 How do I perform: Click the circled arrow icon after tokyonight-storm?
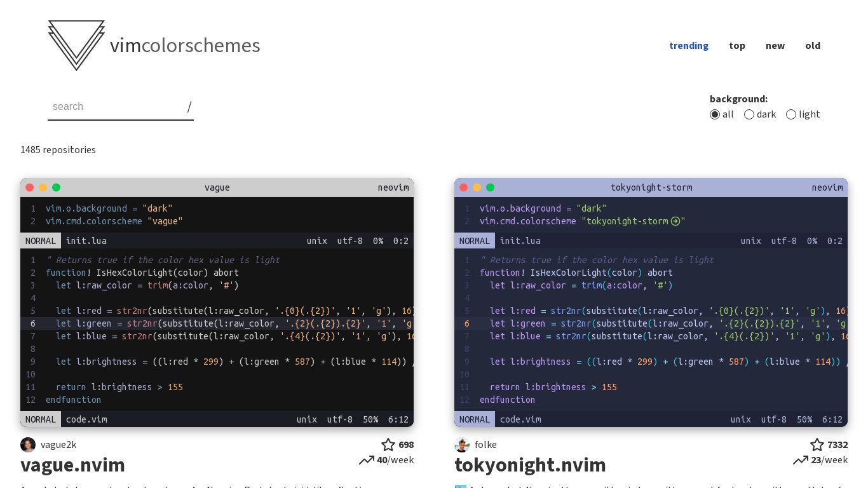click(675, 221)
